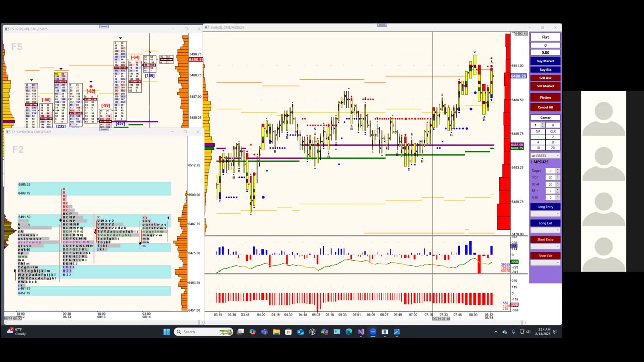Open dropdown below Short Exit
Viewport: 644px width, 362px height.
pos(545,263)
